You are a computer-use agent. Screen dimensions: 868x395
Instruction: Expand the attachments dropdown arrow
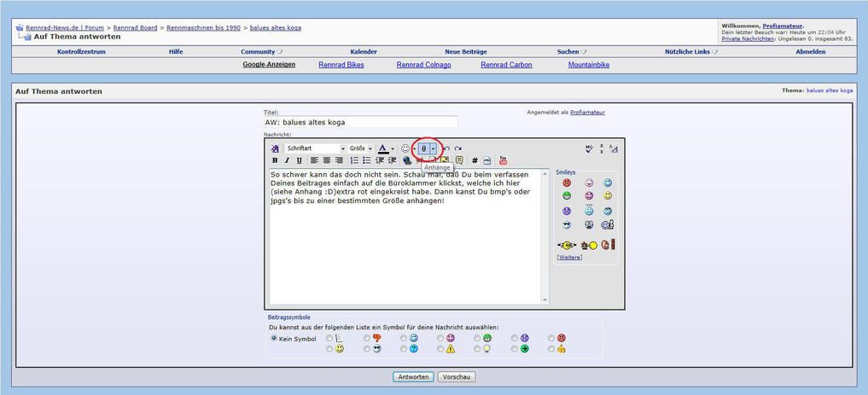434,148
